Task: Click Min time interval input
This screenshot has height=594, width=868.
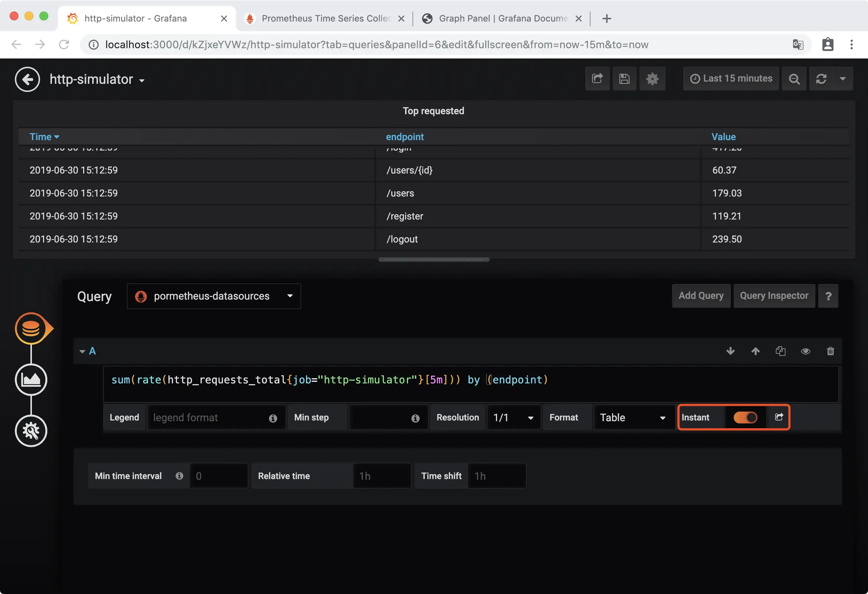Action: pos(218,476)
